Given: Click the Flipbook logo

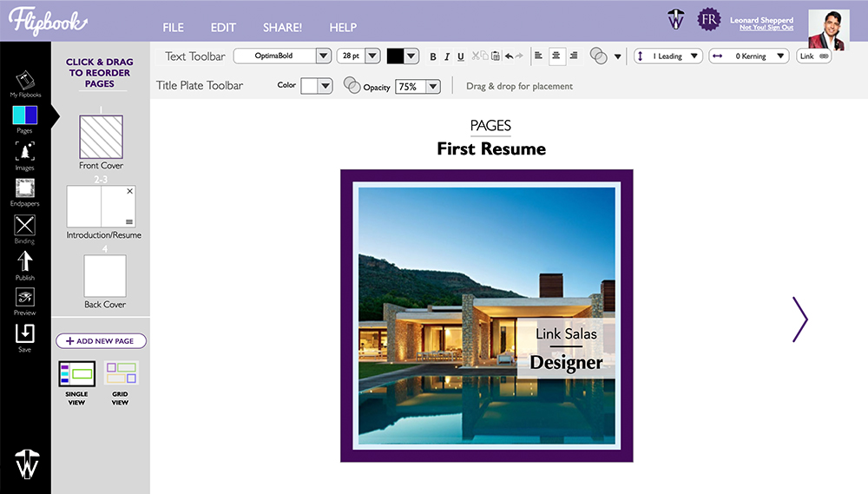Looking at the screenshot, I should (48, 22).
